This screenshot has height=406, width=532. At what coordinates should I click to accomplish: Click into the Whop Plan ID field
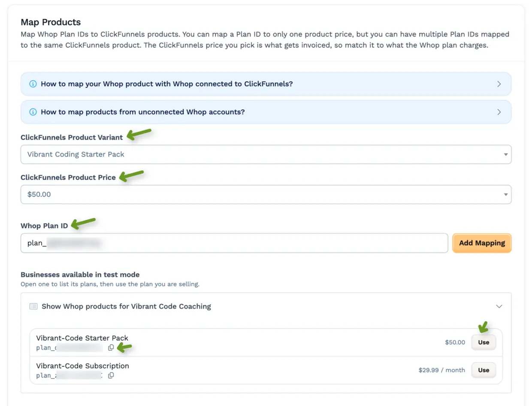pyautogui.click(x=234, y=243)
